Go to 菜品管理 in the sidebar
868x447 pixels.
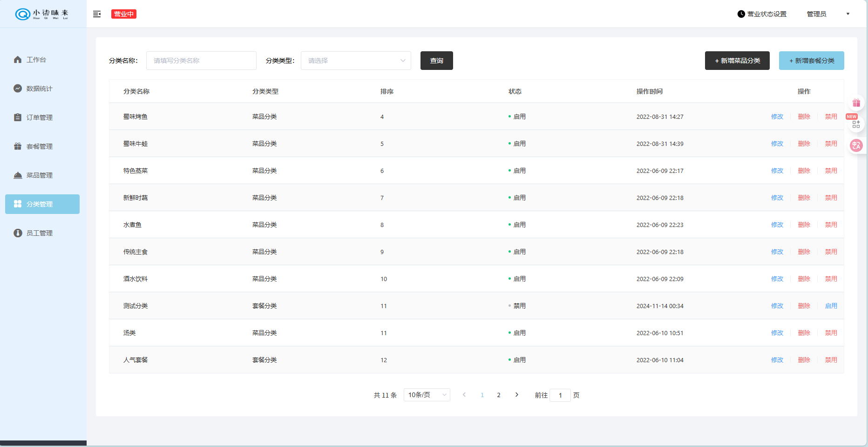40,175
